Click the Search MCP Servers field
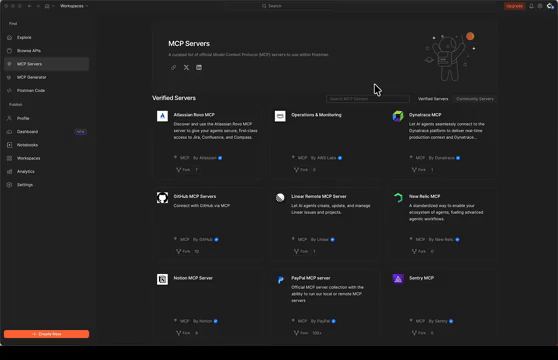 (x=368, y=99)
